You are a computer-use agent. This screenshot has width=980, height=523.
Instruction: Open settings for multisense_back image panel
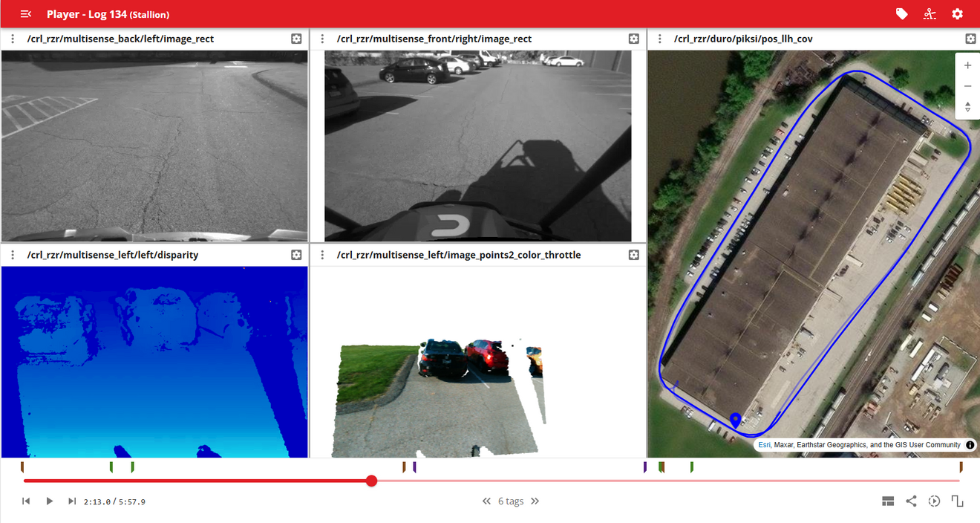click(296, 39)
